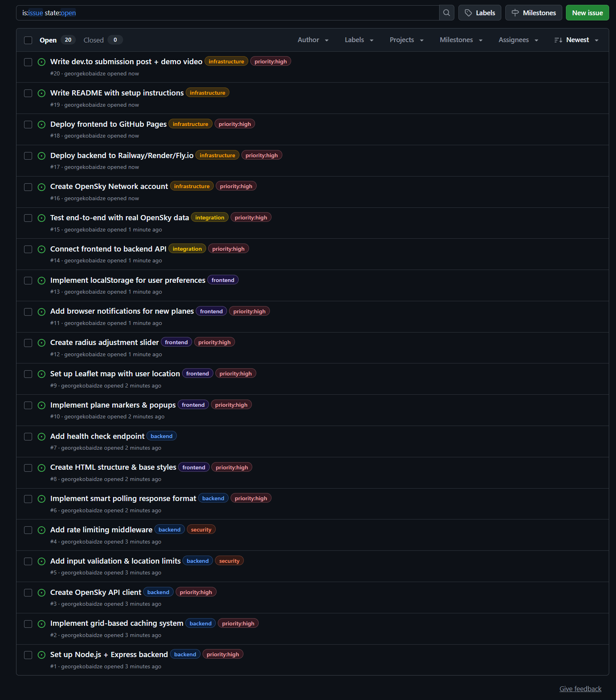Click open-issue icon beside Set up Node.js backend
616x700 pixels.
41,655
